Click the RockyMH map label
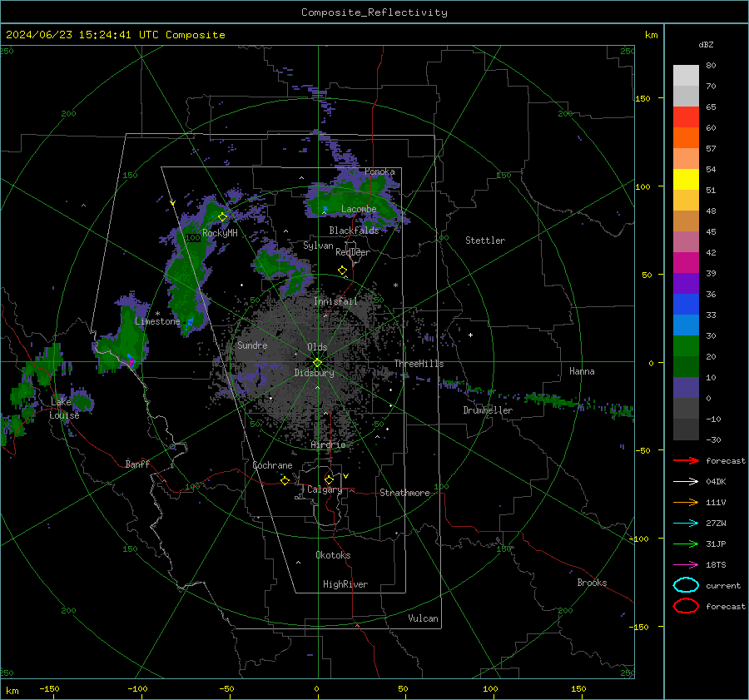749x700 pixels. point(220,233)
